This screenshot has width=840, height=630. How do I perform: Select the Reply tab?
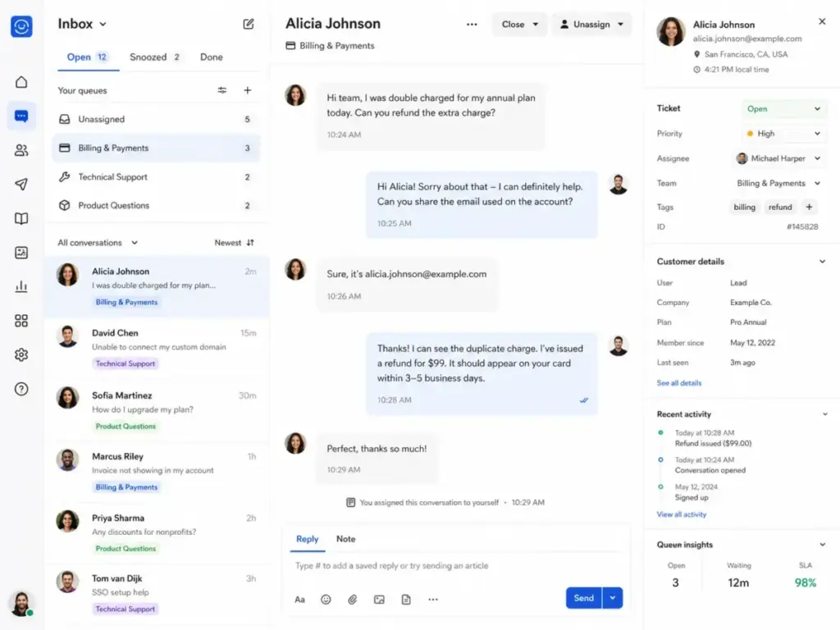pyautogui.click(x=308, y=539)
